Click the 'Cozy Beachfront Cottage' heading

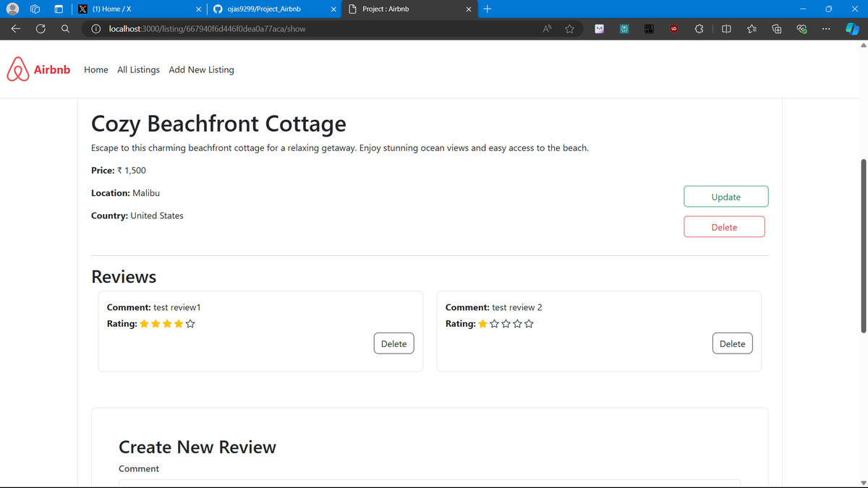click(218, 124)
